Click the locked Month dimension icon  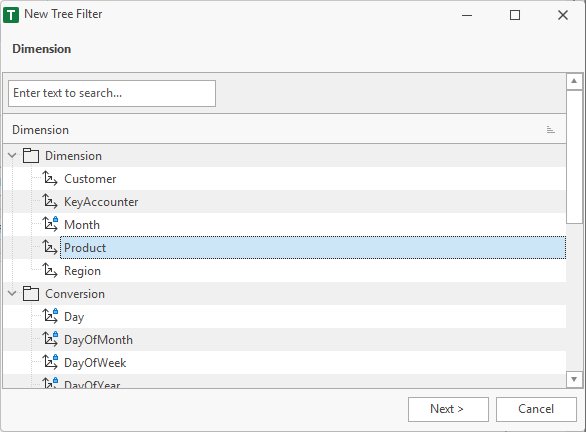pos(50,224)
